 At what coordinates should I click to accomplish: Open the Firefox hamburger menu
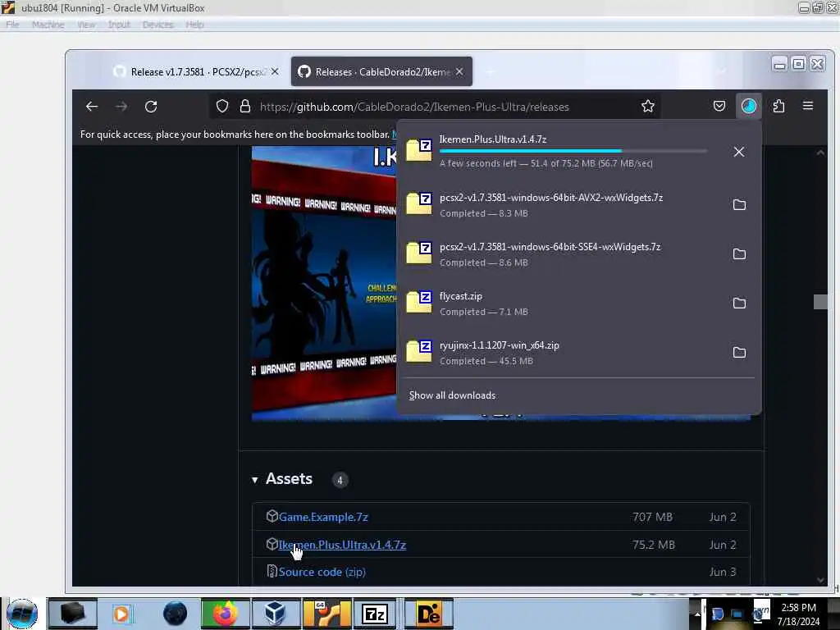[808, 106]
